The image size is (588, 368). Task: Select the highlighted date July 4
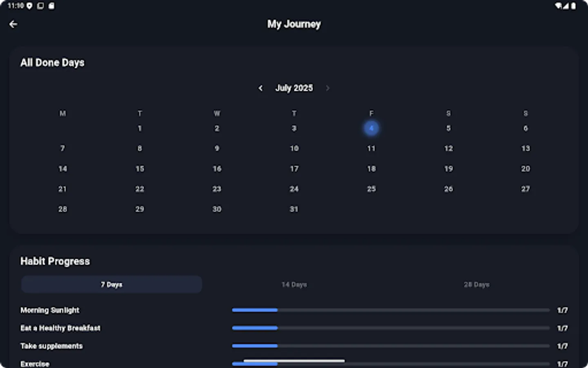click(371, 128)
